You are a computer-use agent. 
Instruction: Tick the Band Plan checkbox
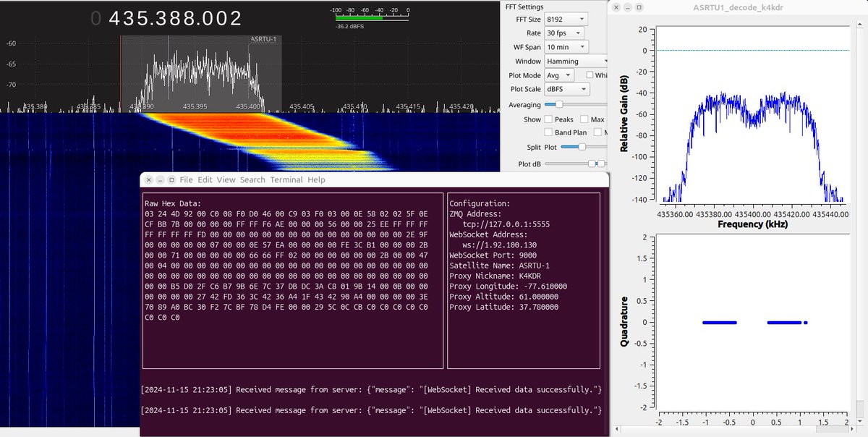tap(549, 132)
